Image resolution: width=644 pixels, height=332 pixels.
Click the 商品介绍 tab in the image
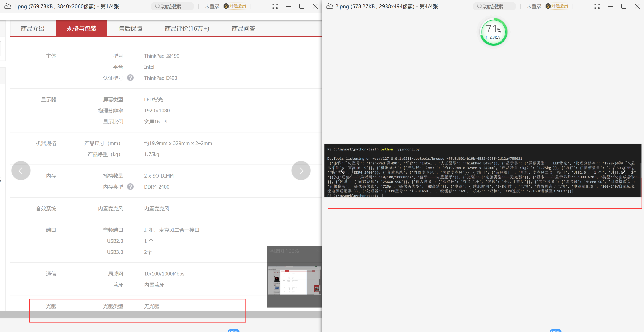33,29
